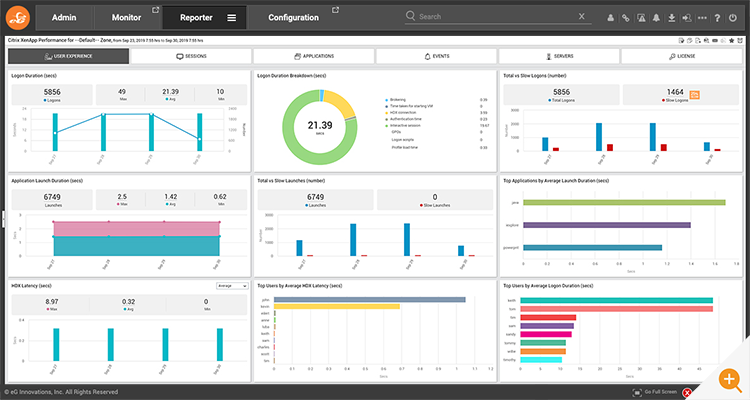Toggle Time taken for starting VM legend

pyautogui.click(x=409, y=106)
